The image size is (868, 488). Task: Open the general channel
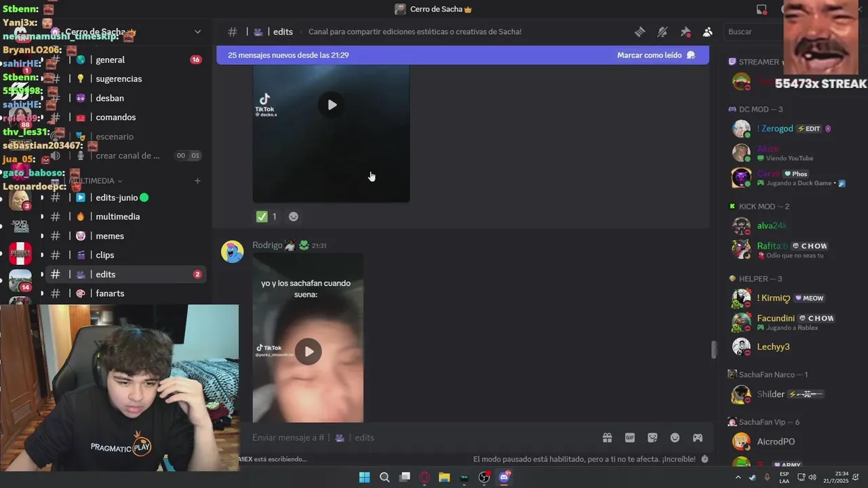tap(125, 60)
